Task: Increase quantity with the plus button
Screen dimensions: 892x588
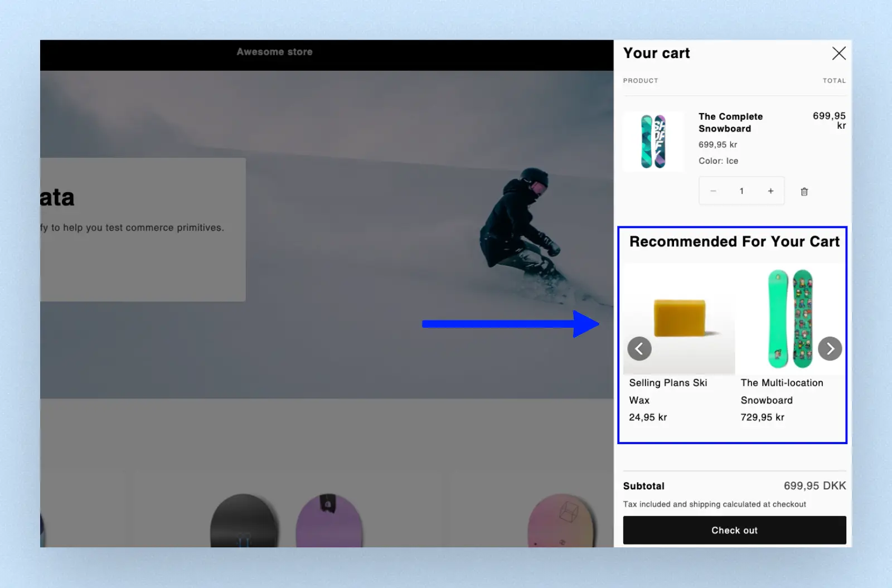Action: click(x=770, y=191)
